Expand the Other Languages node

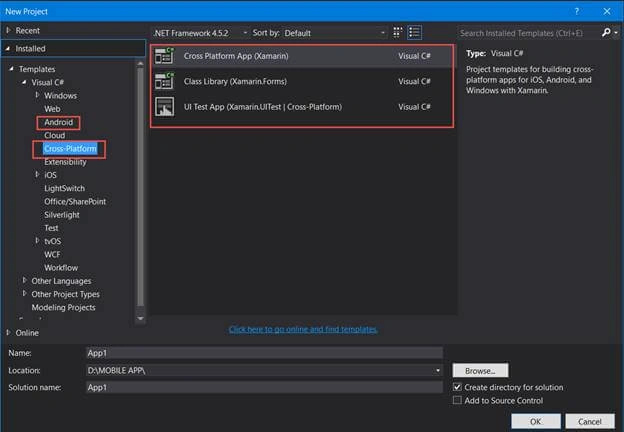pos(25,280)
